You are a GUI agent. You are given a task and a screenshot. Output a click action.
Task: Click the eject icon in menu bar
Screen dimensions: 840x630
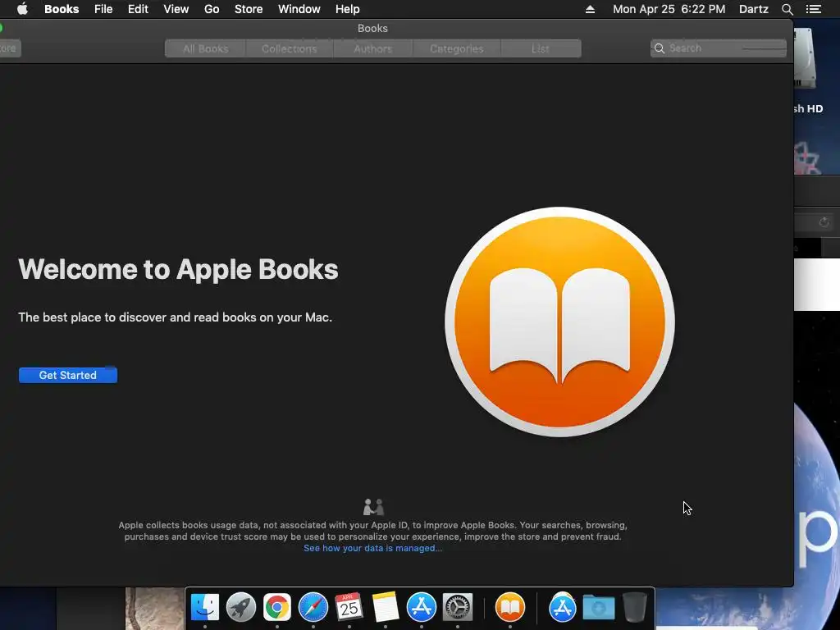590,9
